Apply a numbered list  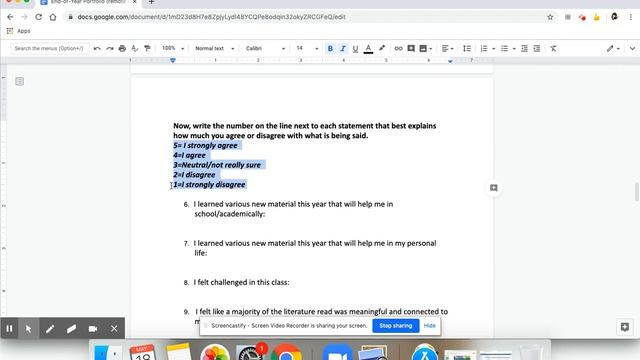click(484, 49)
